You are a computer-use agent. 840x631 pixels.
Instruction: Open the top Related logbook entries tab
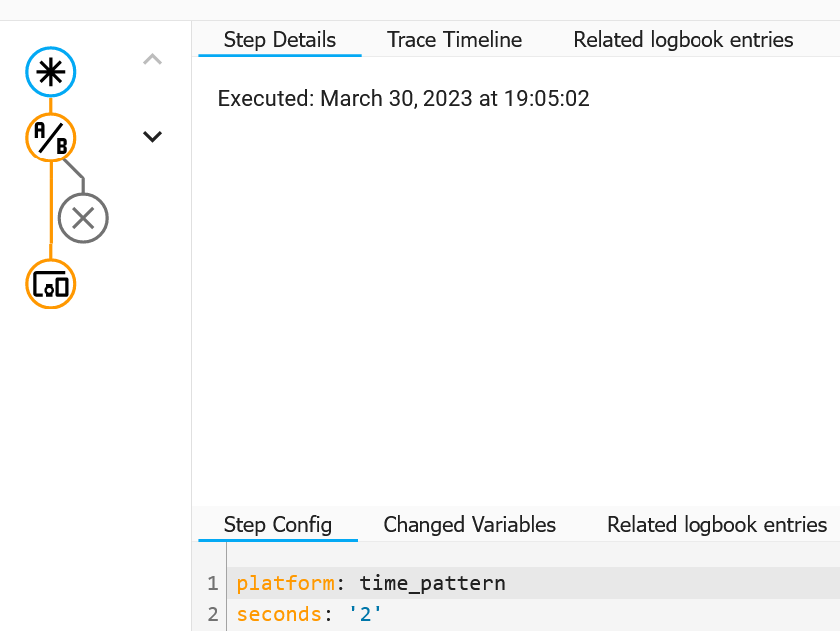[684, 40]
